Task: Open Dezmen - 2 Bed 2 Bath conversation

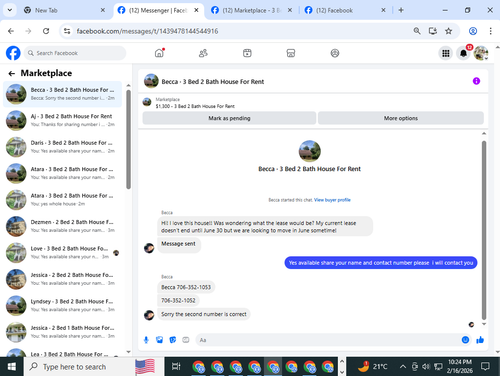Action: 63,226
